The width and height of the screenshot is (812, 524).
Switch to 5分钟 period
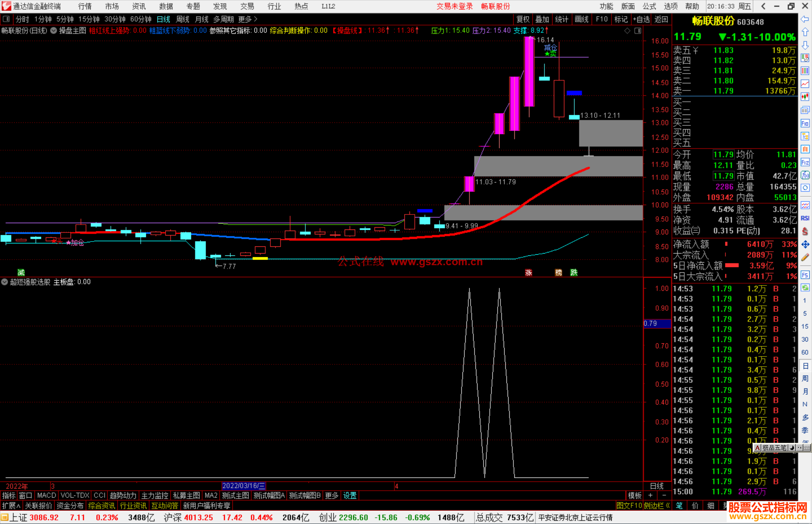[65, 19]
